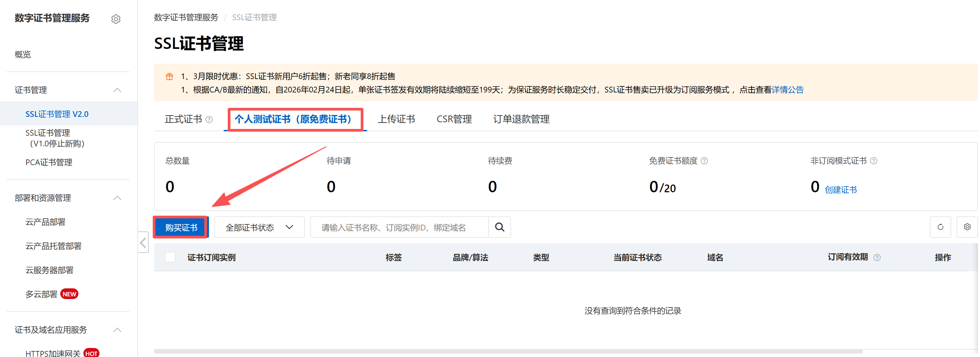
Task: Click the 当前证书状态 column header
Action: coord(637,258)
